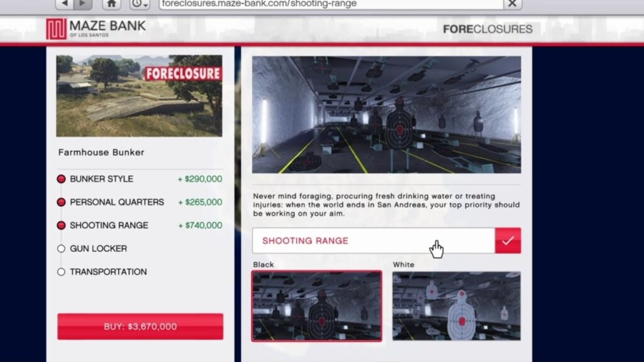Screen dimensions: 644x362
Task: Choose the Black shooting range thumbnail
Action: click(317, 306)
